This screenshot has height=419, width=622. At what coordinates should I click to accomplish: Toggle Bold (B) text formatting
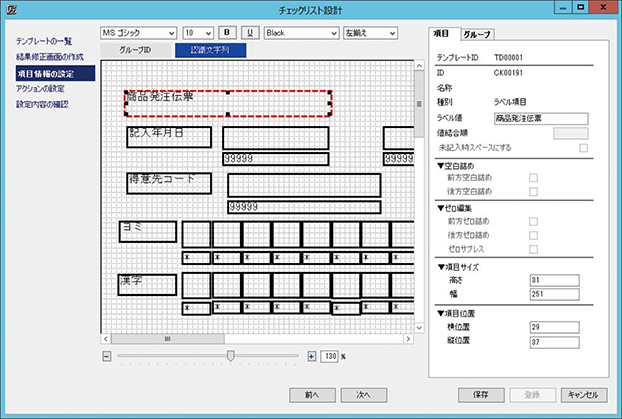[225, 32]
